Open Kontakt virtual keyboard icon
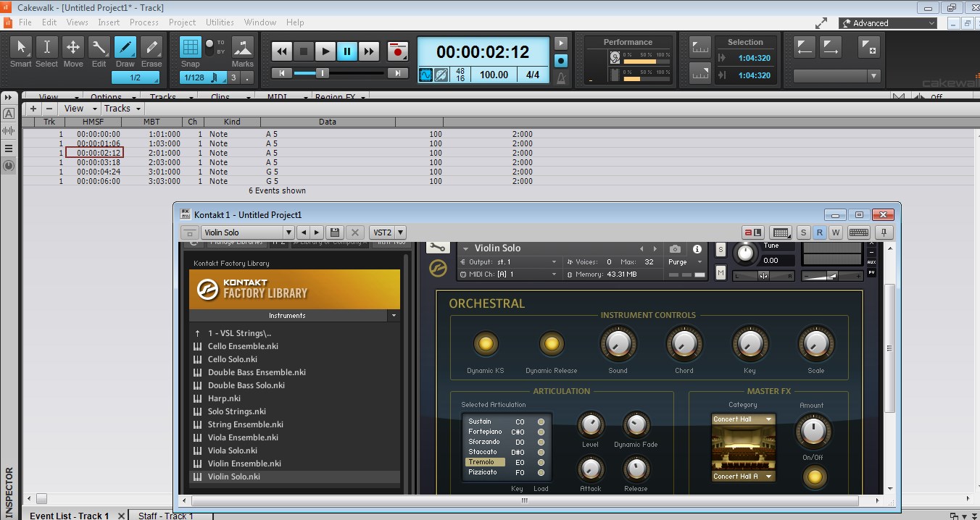The width and height of the screenshot is (980, 520). [859, 232]
